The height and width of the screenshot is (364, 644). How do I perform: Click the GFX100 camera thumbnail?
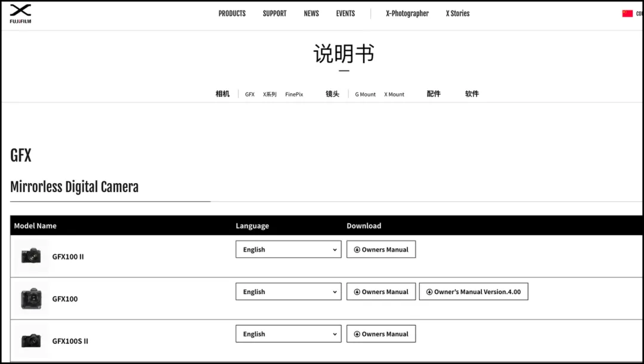coord(31,299)
